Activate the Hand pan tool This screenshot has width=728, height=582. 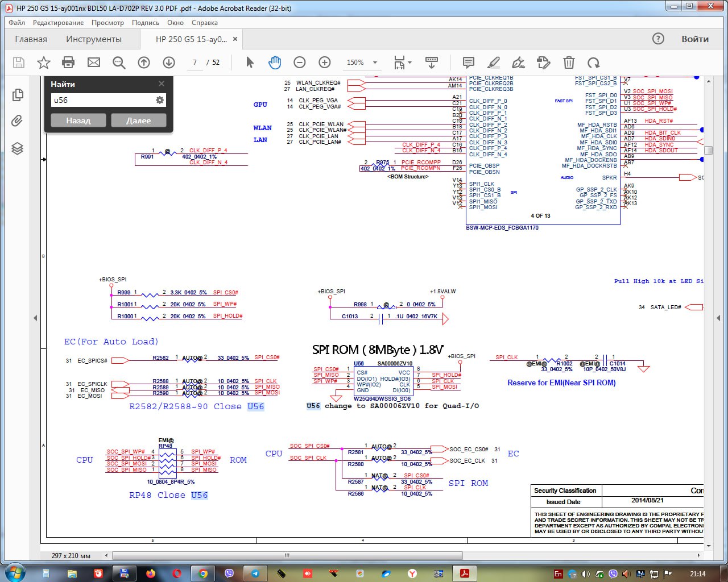coord(275,63)
